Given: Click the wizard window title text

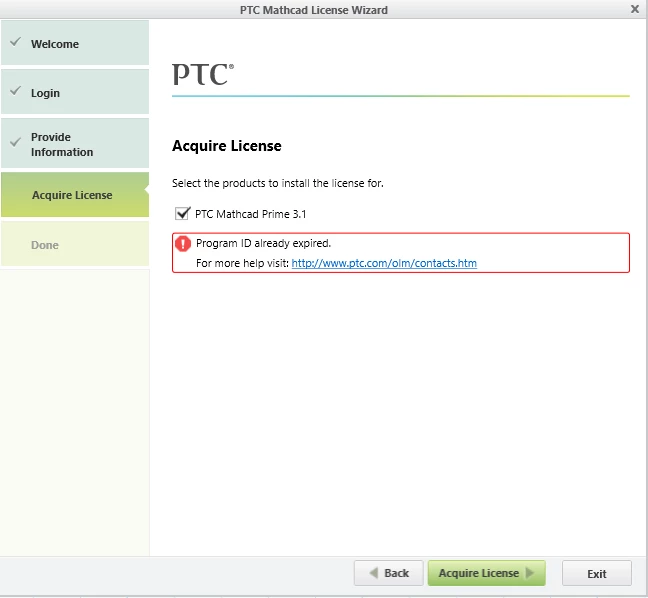Looking at the screenshot, I should pos(314,10).
